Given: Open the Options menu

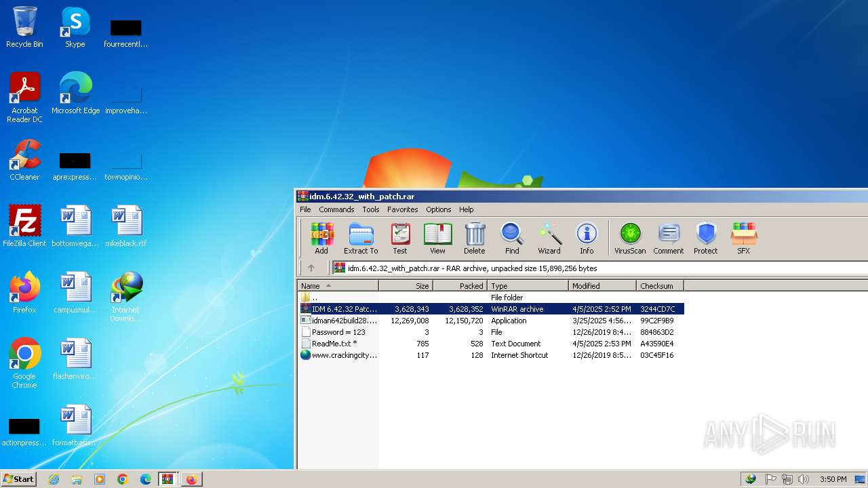Looking at the screenshot, I should [439, 209].
